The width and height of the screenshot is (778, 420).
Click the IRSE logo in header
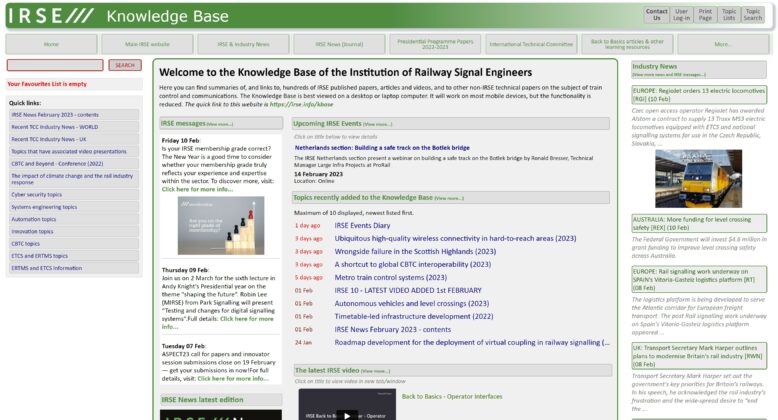point(51,16)
